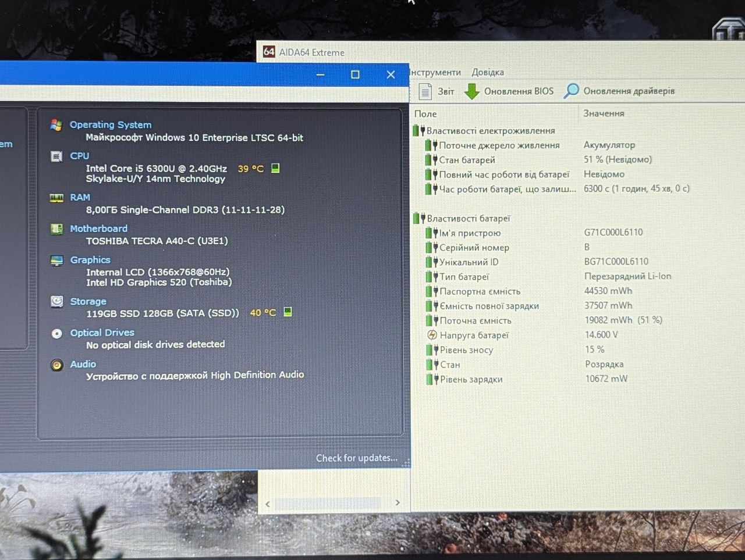745x560 pixels.
Task: Click the Check for updates link
Action: click(356, 458)
